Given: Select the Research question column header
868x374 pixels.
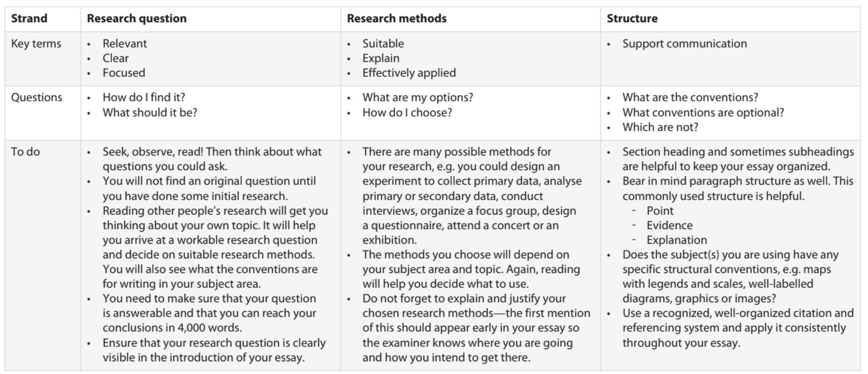Looking at the screenshot, I should pos(137,18).
